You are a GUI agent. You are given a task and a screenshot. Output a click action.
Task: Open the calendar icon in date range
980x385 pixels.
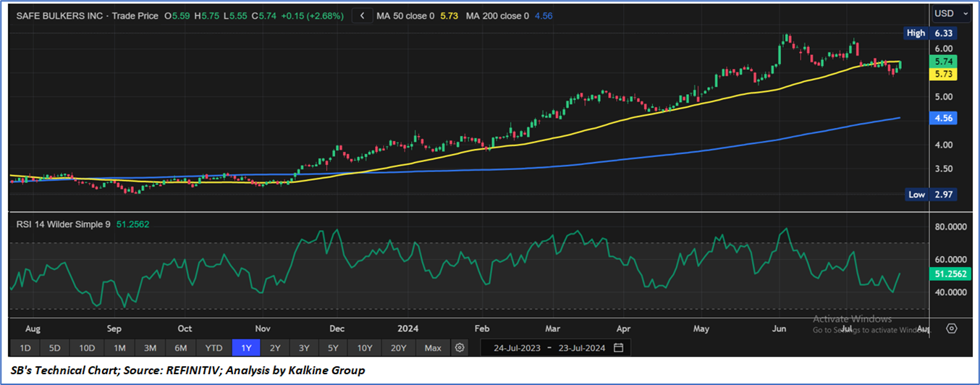618,348
